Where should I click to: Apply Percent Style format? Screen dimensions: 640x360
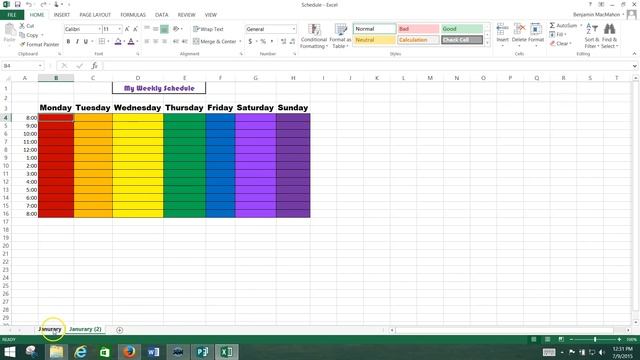click(x=263, y=41)
